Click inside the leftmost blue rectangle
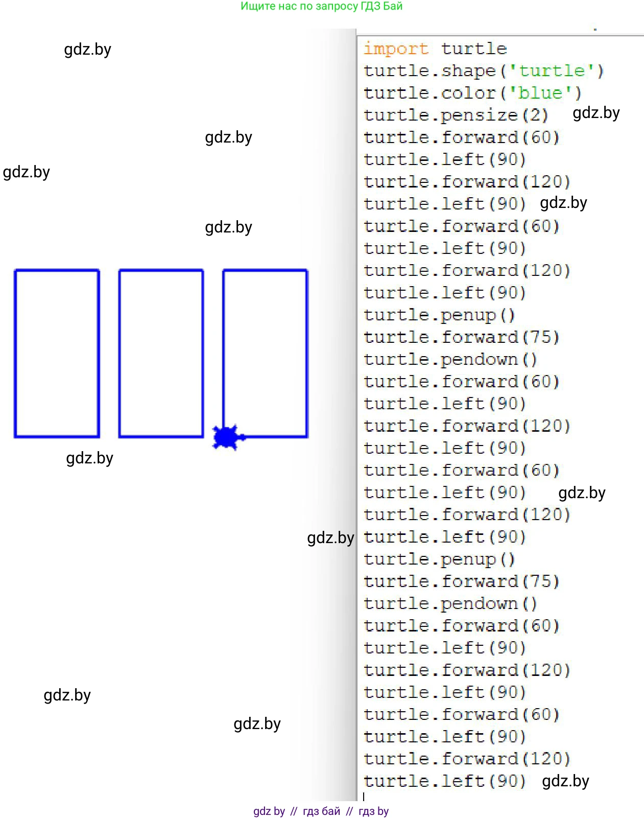 pyautogui.click(x=57, y=353)
